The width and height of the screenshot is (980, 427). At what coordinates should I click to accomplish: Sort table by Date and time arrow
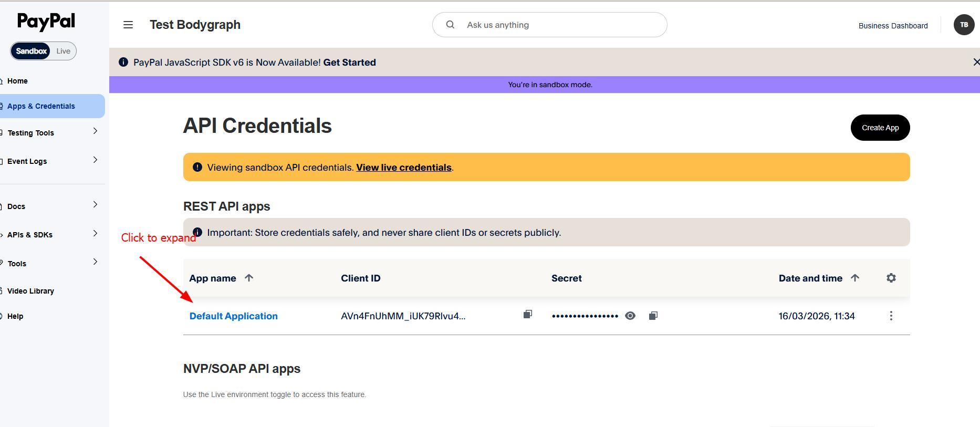tap(854, 278)
